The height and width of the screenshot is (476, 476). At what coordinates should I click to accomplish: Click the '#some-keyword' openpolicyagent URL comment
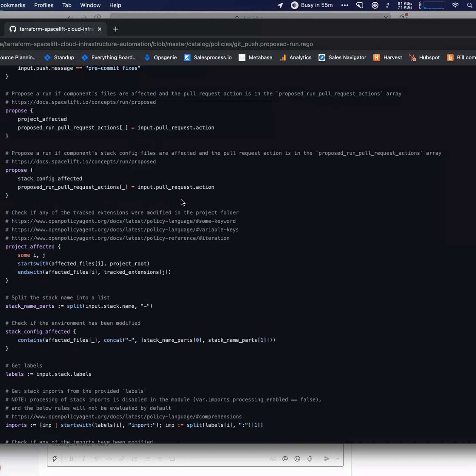pyautogui.click(x=120, y=221)
